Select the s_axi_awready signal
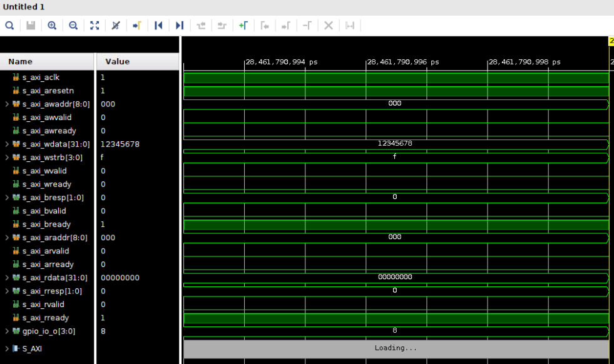614x364 pixels. click(49, 131)
